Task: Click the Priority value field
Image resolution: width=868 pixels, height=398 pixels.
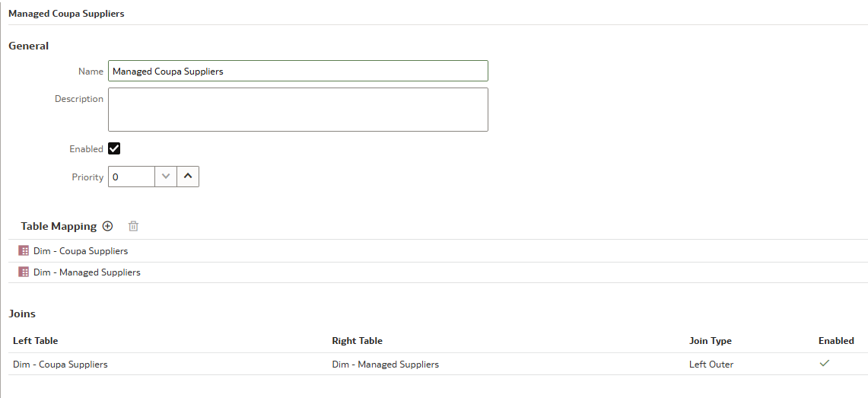Action: (x=131, y=177)
